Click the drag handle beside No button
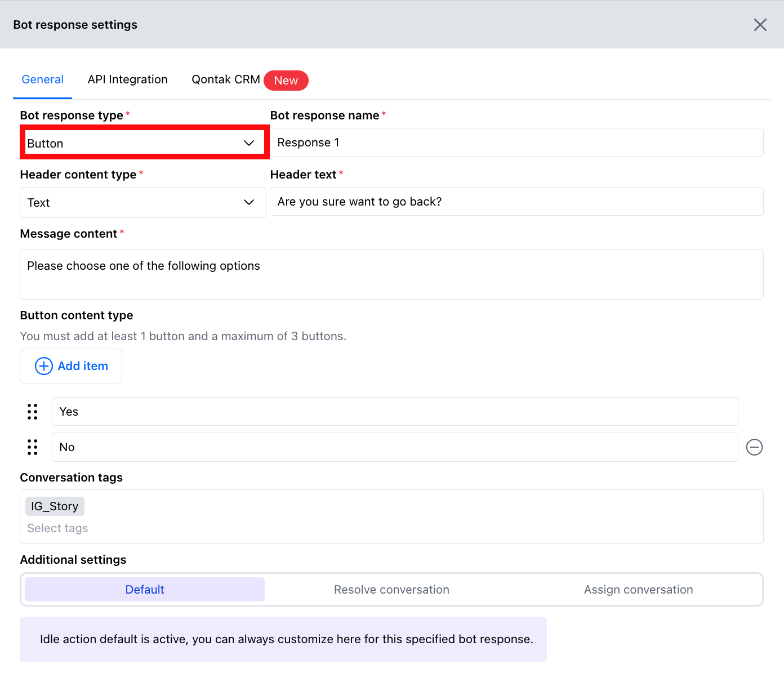The height and width of the screenshot is (673, 784). 32,447
